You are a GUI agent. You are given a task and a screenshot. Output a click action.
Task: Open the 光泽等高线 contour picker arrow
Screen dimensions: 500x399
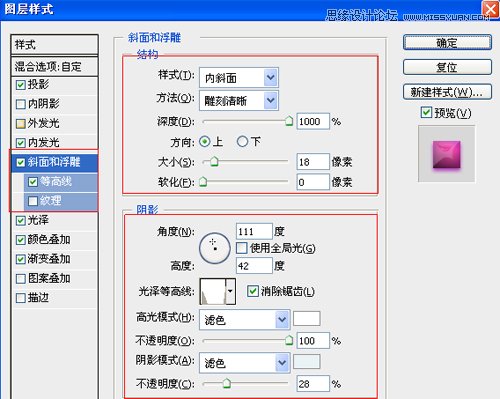tap(230, 291)
